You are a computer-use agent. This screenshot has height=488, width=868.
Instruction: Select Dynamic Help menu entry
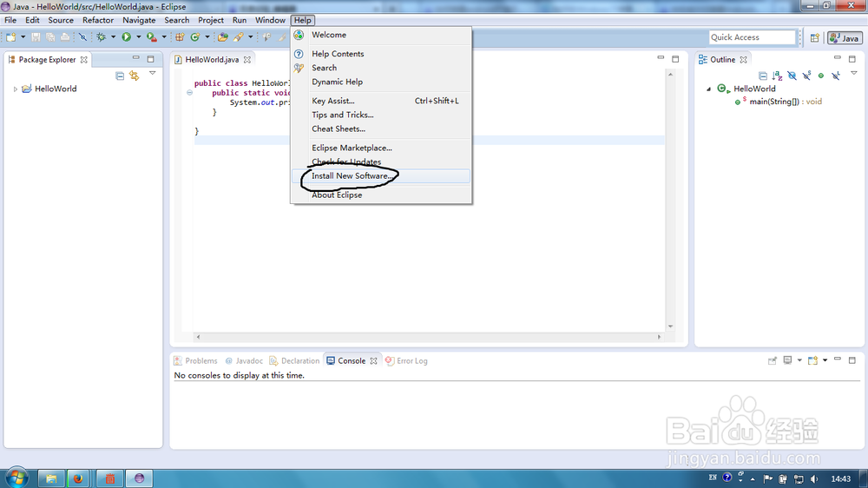point(381,82)
